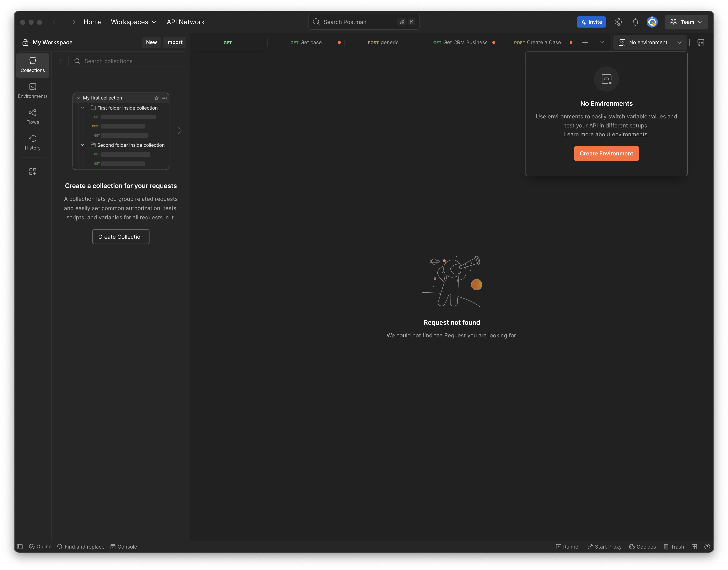
Task: Follow the environments learn more link
Action: (629, 134)
